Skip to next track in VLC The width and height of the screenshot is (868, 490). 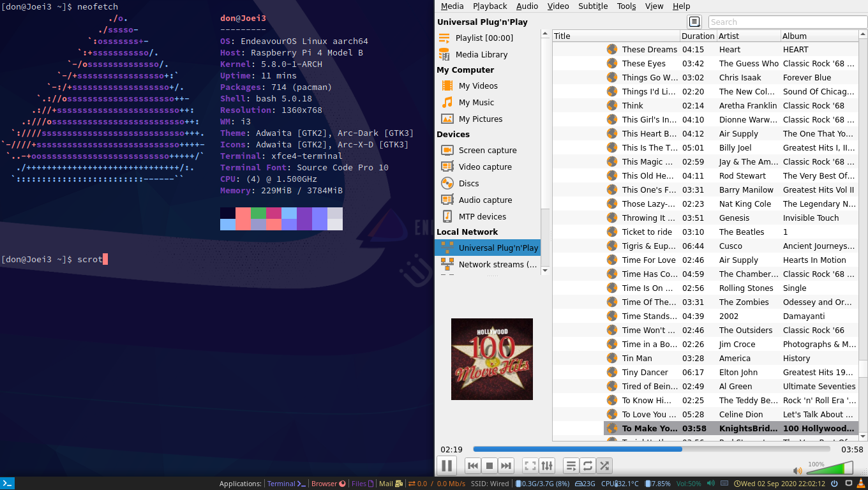click(506, 466)
